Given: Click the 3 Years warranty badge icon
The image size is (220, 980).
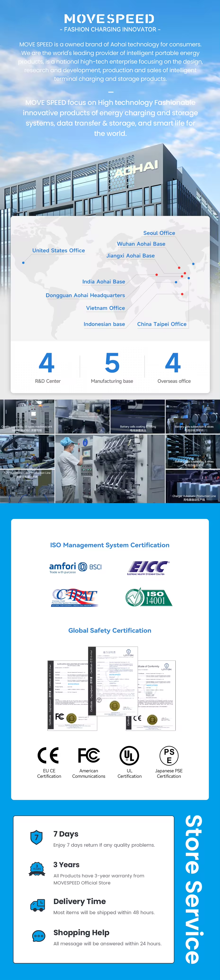Looking at the screenshot, I should pos(37,869).
